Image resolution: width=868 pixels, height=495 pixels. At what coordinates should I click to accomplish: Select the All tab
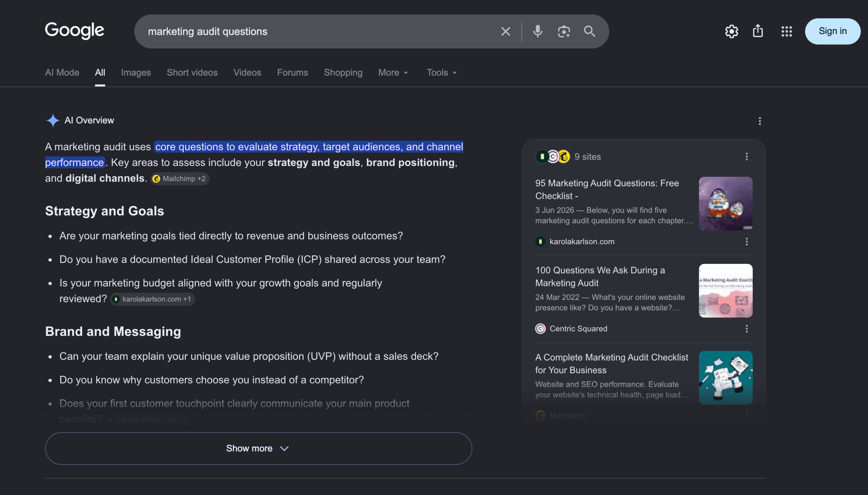coord(100,73)
